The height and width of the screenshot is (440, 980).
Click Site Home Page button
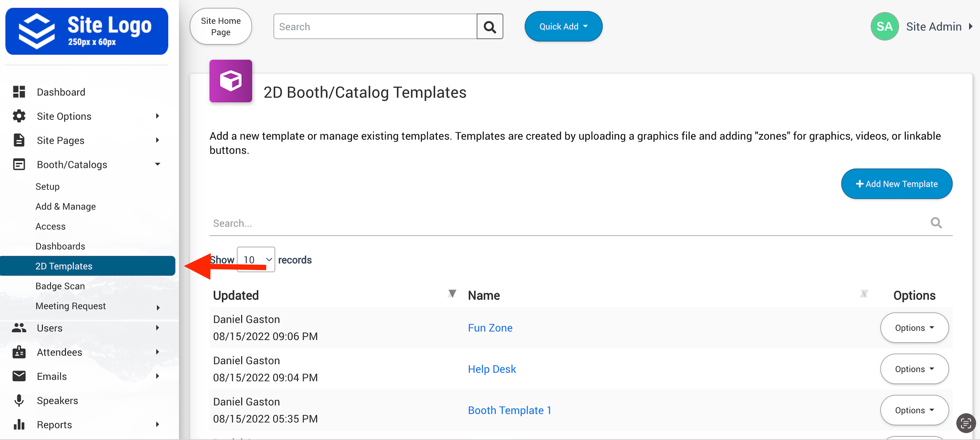coord(221,26)
